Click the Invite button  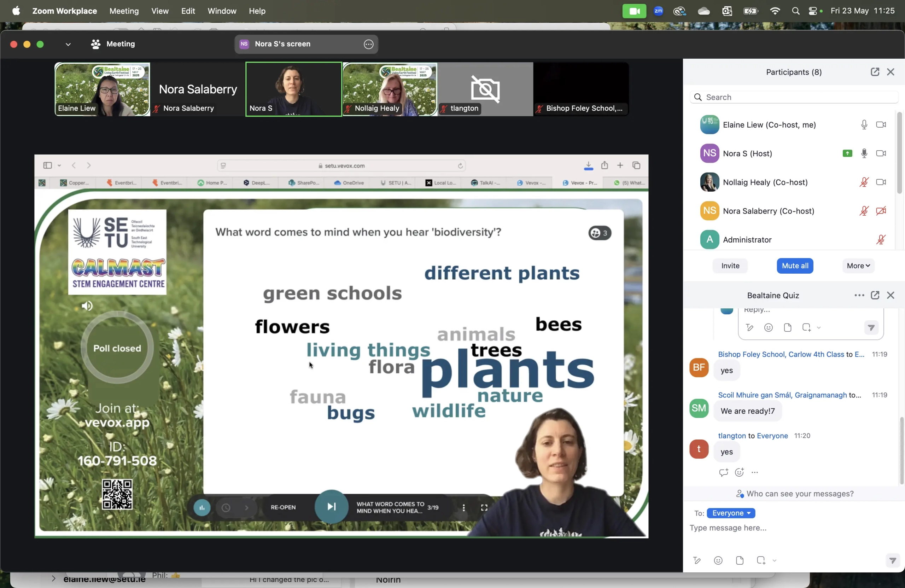tap(730, 266)
